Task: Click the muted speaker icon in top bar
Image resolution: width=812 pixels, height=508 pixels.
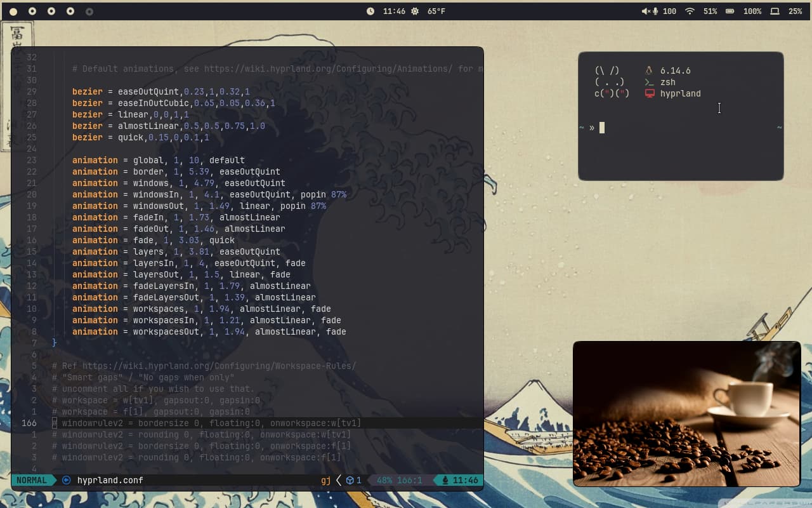Action: click(645, 11)
